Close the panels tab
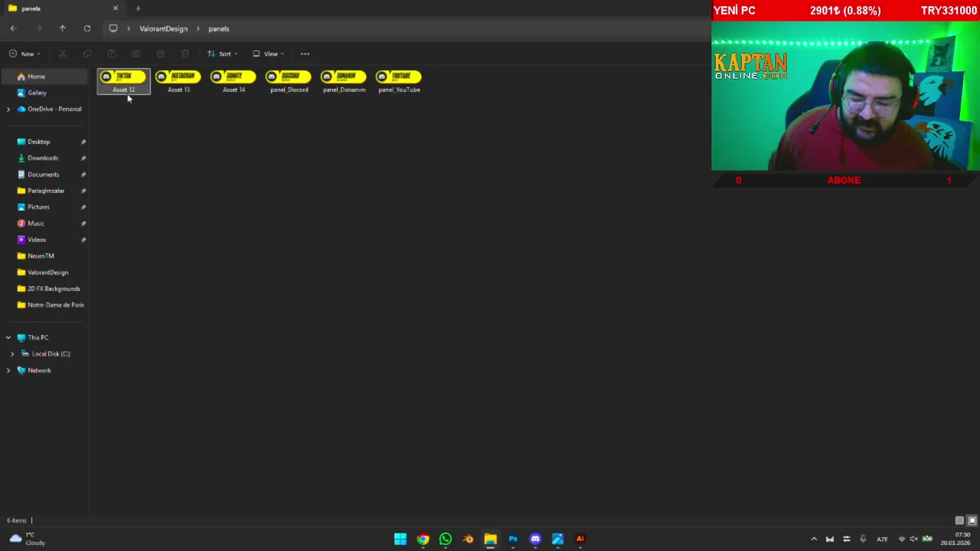 coord(116,8)
